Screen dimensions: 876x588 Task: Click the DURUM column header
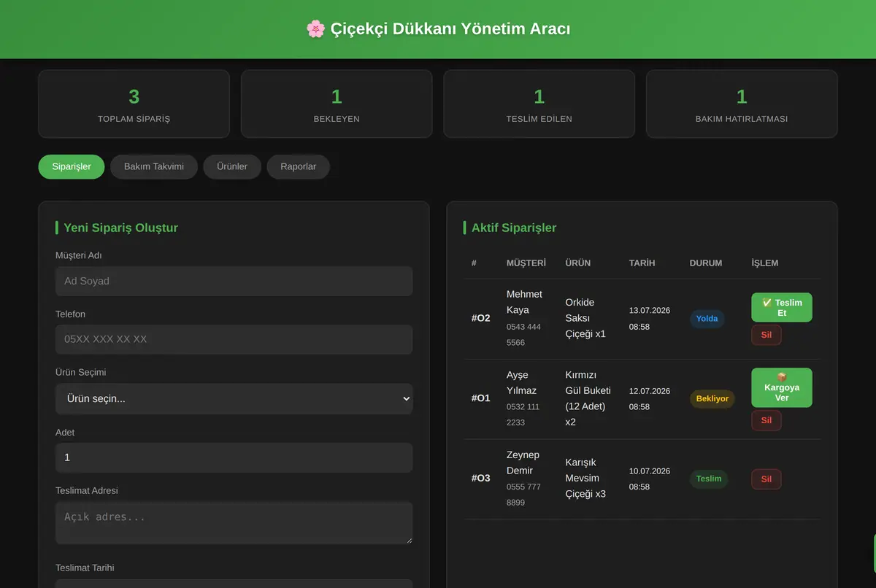pyautogui.click(x=706, y=263)
